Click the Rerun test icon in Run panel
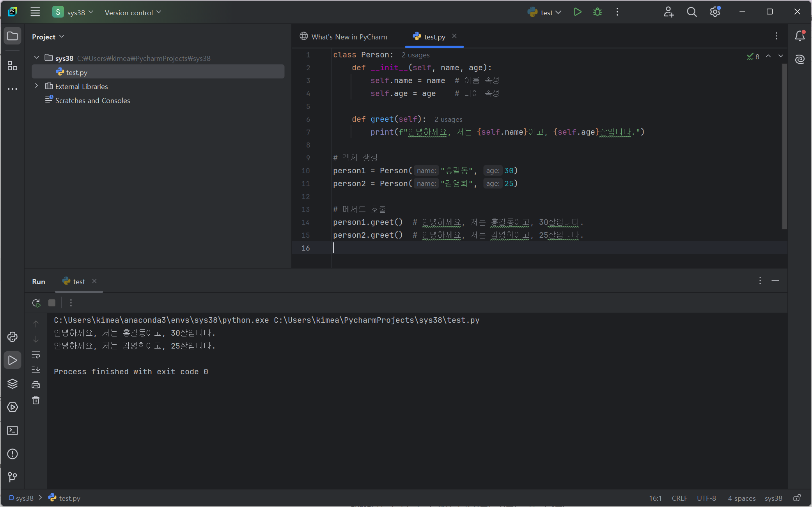The height and width of the screenshot is (507, 812). click(x=36, y=303)
